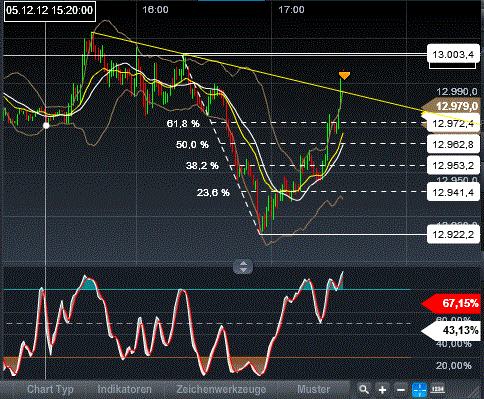This screenshot has width=484, height=399.
Task: Click the 1234 price display icon
Action: point(438,389)
